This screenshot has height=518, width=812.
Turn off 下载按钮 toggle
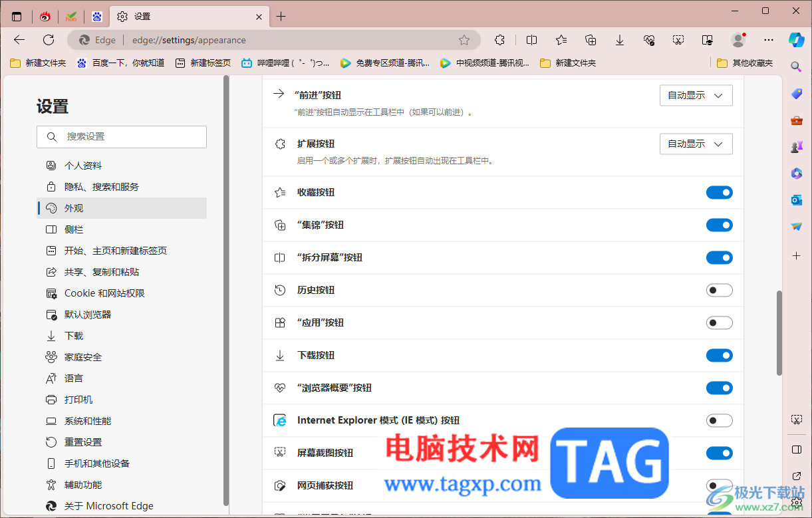click(720, 355)
